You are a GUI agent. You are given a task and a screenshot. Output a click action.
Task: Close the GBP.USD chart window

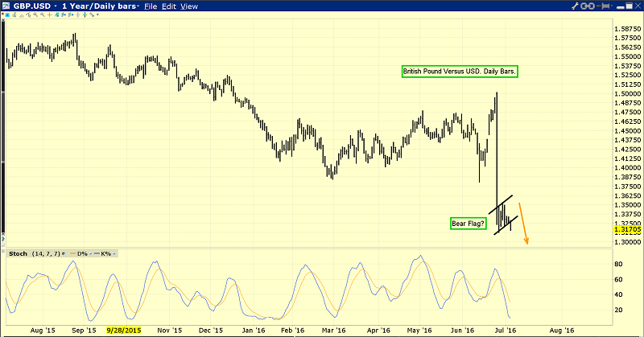click(636, 6)
